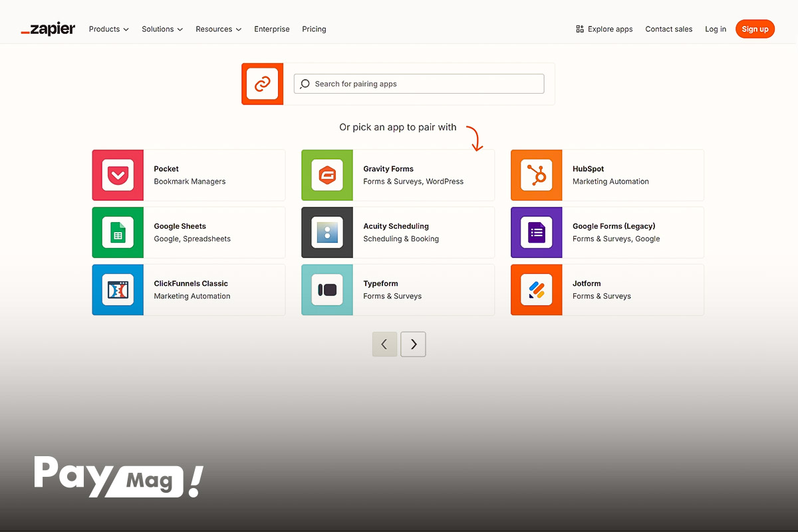Expand the Resources menu
The width and height of the screenshot is (798, 532).
[x=218, y=29]
